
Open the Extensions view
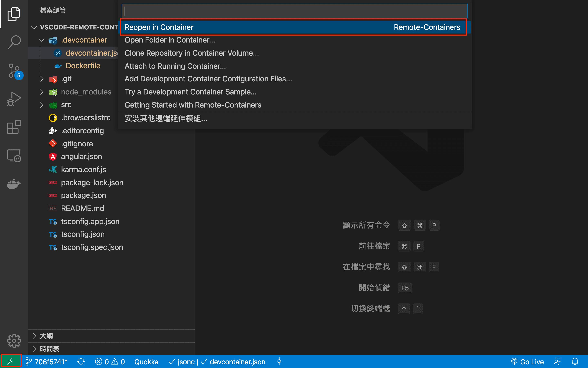14,127
